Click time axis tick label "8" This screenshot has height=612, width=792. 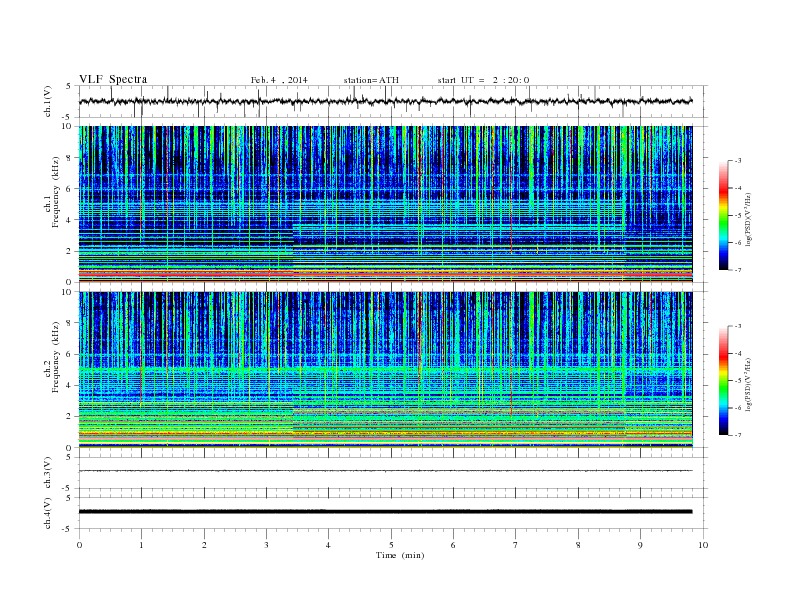pyautogui.click(x=578, y=545)
